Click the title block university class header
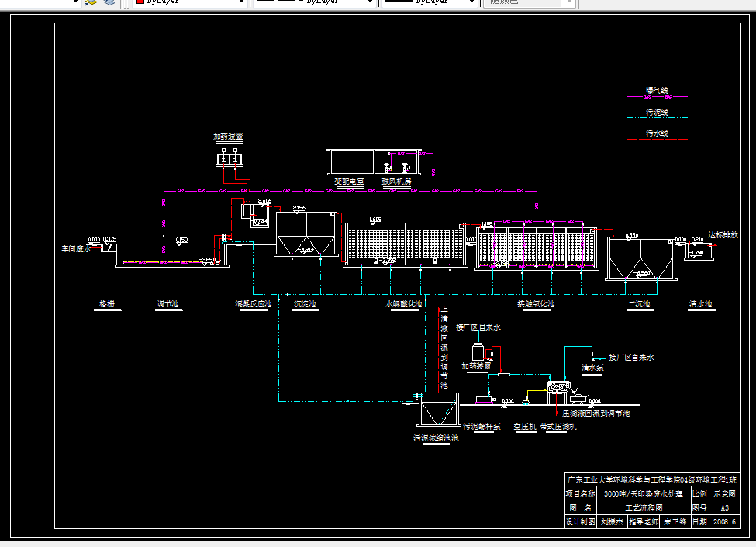This screenshot has width=756, height=547. point(652,480)
